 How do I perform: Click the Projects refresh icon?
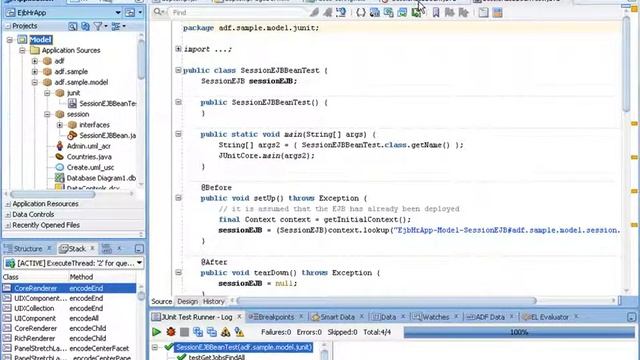(x=85, y=27)
